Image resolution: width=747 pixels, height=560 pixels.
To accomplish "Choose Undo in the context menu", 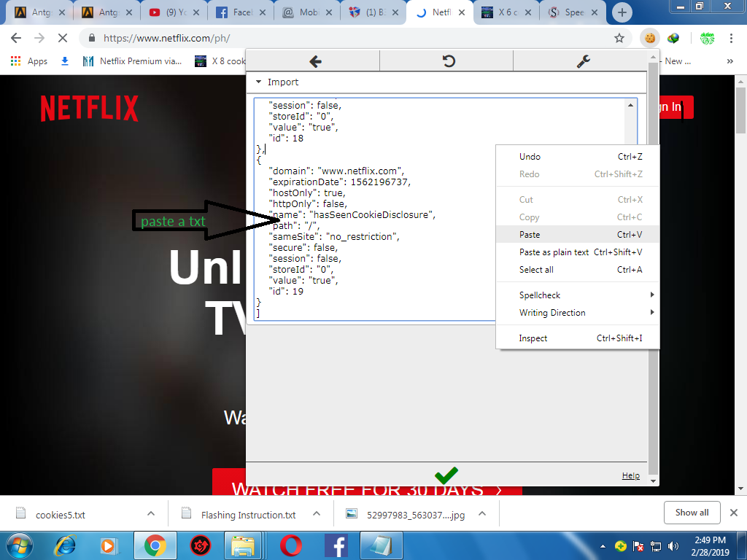I will [x=578, y=156].
